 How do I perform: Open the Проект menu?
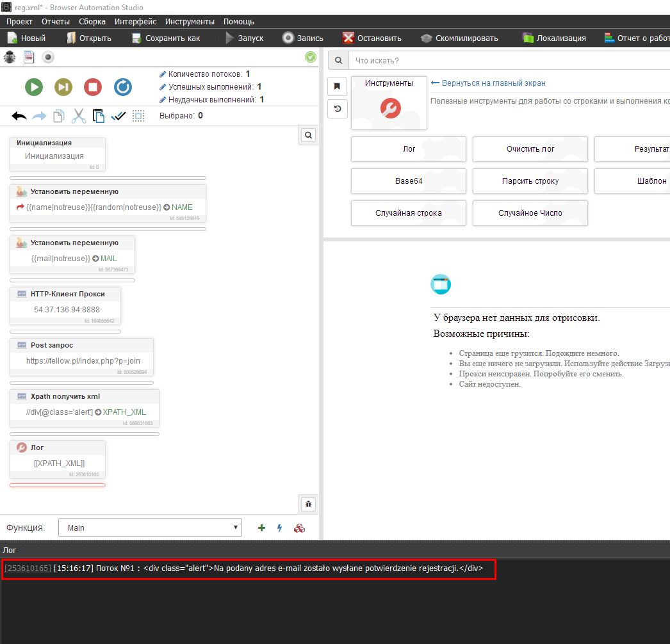click(x=19, y=21)
